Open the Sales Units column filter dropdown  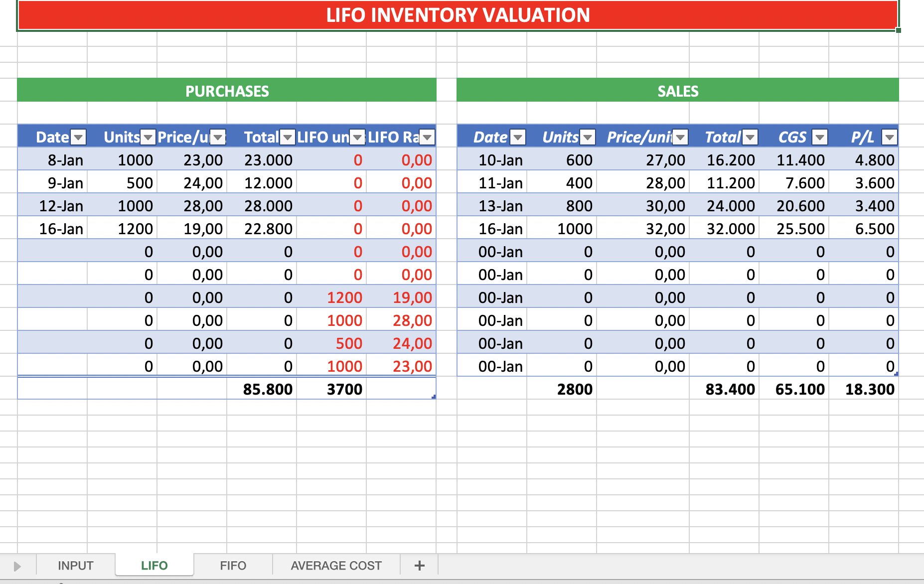588,137
